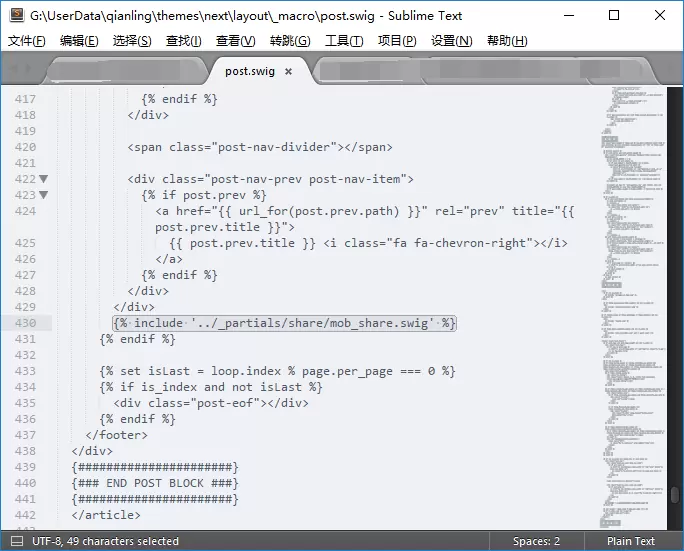684x551 pixels.
Task: Click the minimap code overview on the right
Action: click(x=635, y=300)
